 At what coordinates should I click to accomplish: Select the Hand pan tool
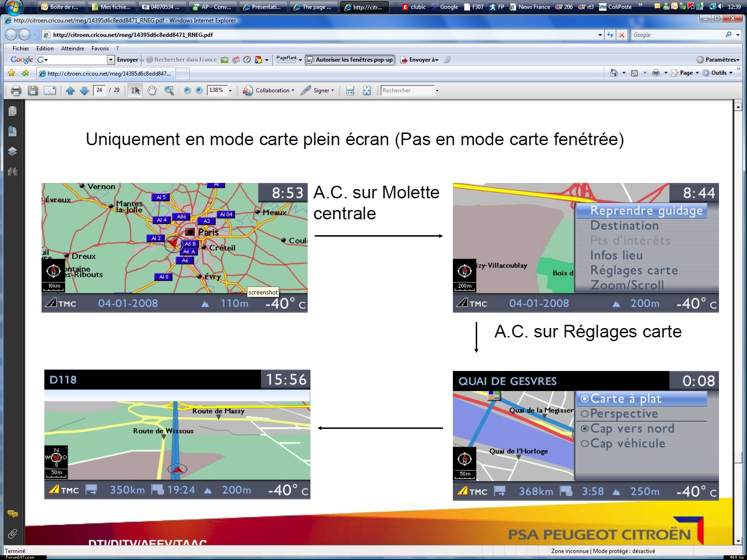(152, 91)
